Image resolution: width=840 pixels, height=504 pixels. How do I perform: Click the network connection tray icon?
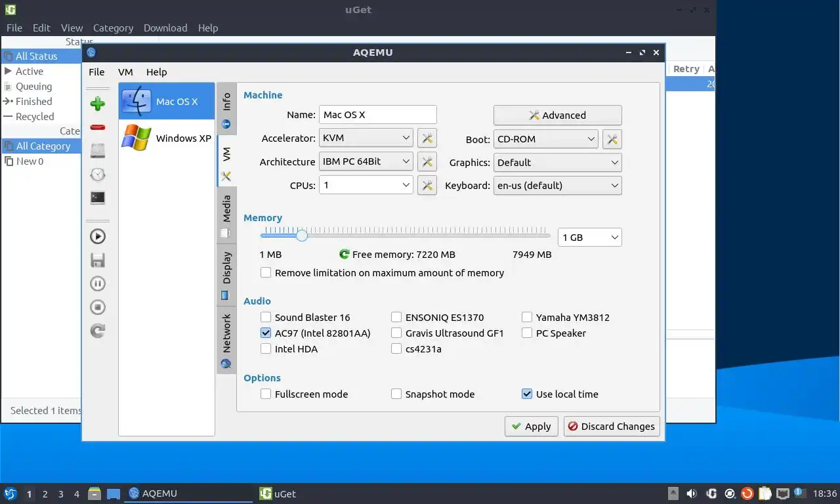pos(782,493)
